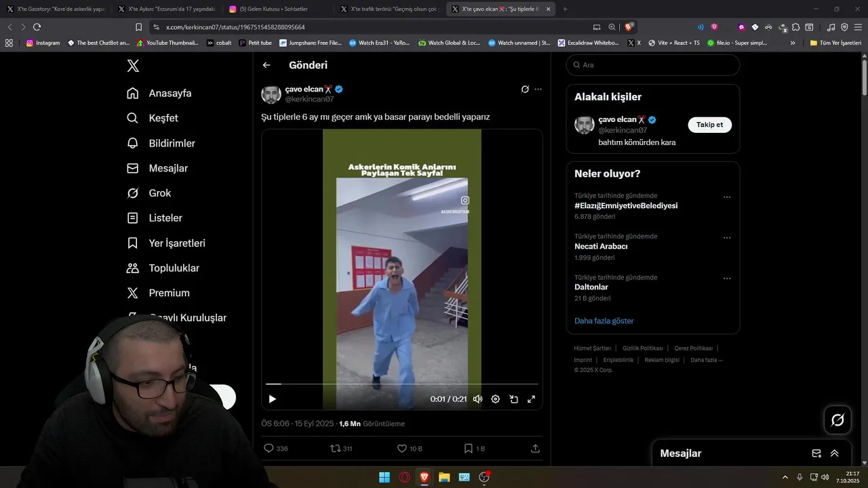Open Grok from the sidebar

tap(149, 193)
